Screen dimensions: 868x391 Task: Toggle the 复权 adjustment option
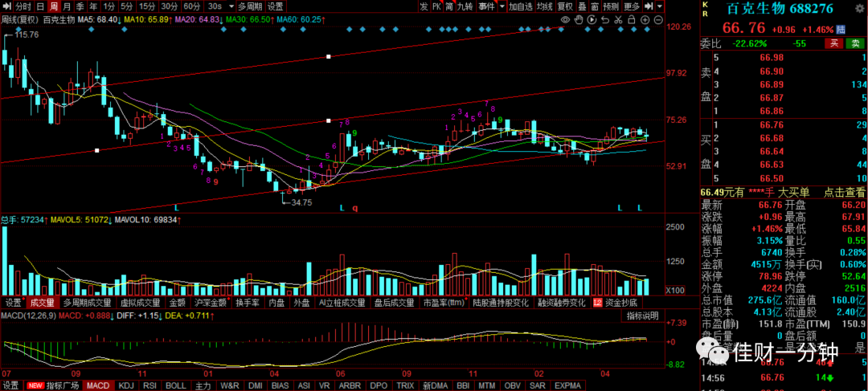[565, 6]
